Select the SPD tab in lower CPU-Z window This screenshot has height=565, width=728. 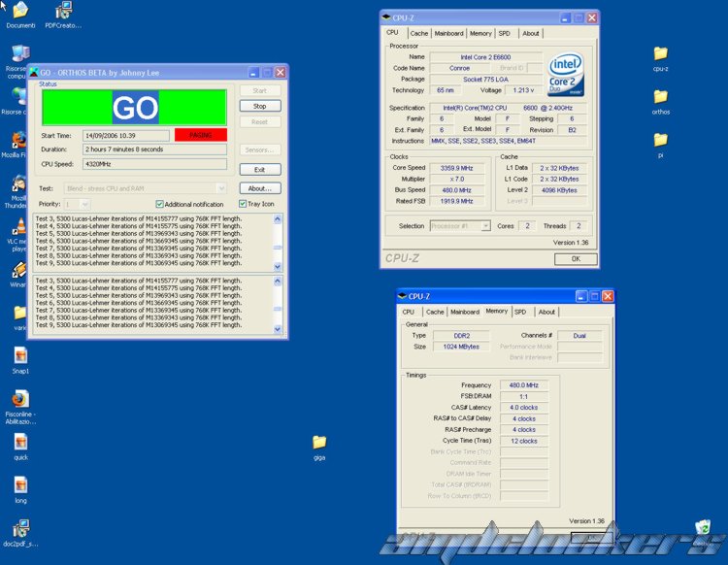tap(520, 312)
